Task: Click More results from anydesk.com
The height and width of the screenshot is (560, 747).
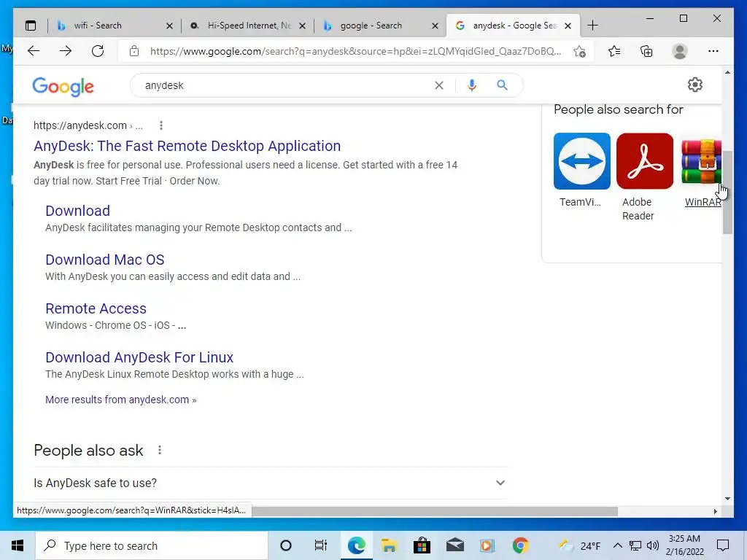Action: point(120,400)
